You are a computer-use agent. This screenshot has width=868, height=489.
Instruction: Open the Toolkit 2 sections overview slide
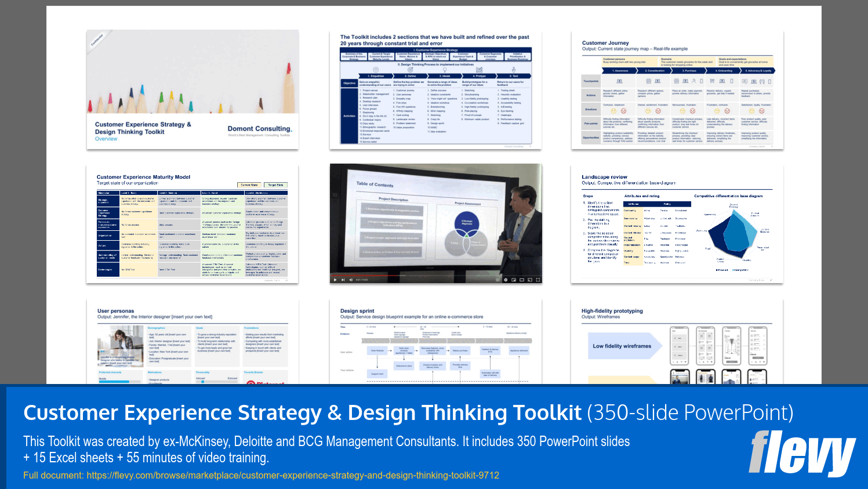(435, 89)
